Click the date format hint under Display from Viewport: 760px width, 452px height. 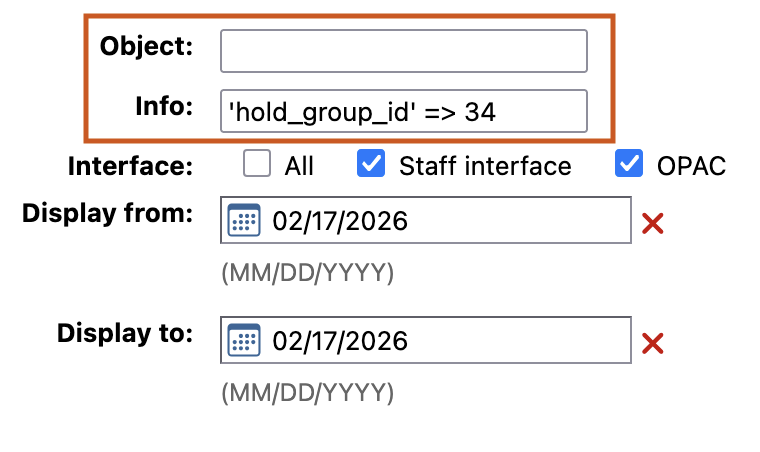308,273
